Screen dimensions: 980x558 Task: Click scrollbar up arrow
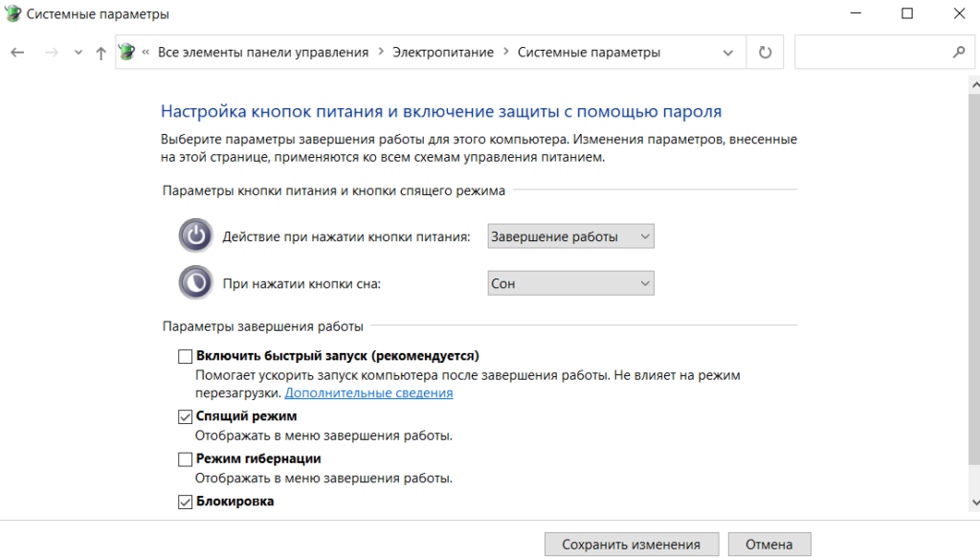[x=974, y=84]
